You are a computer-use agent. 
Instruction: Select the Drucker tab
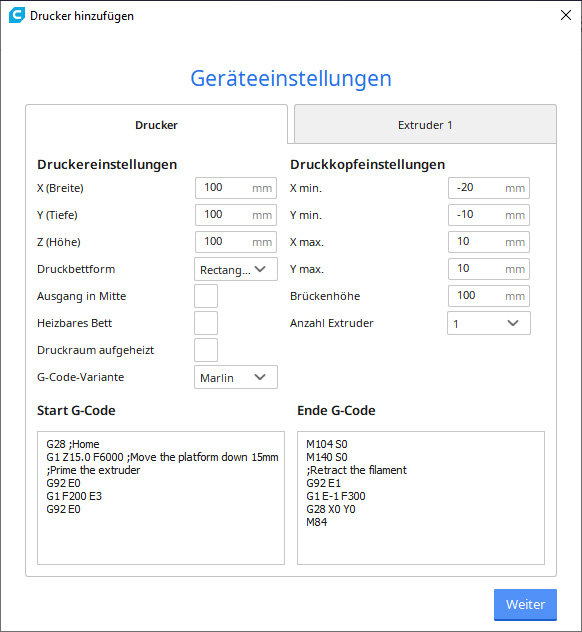coord(156,125)
